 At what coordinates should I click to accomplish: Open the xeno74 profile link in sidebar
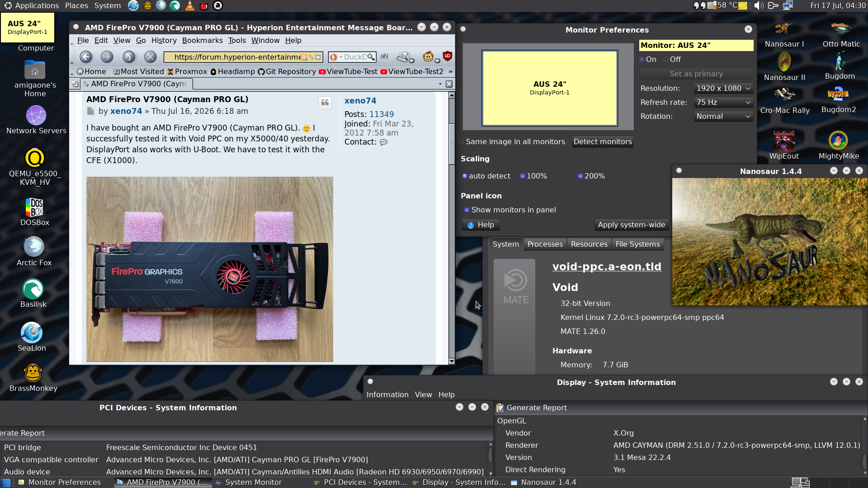click(x=360, y=101)
